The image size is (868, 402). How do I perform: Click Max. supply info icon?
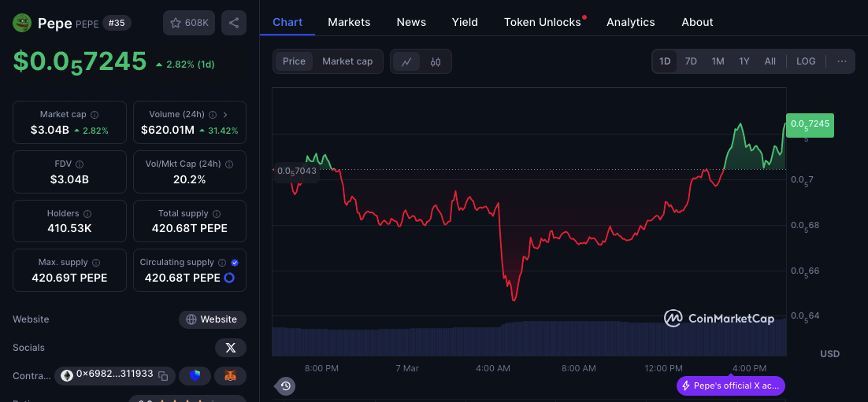pyautogui.click(x=96, y=263)
